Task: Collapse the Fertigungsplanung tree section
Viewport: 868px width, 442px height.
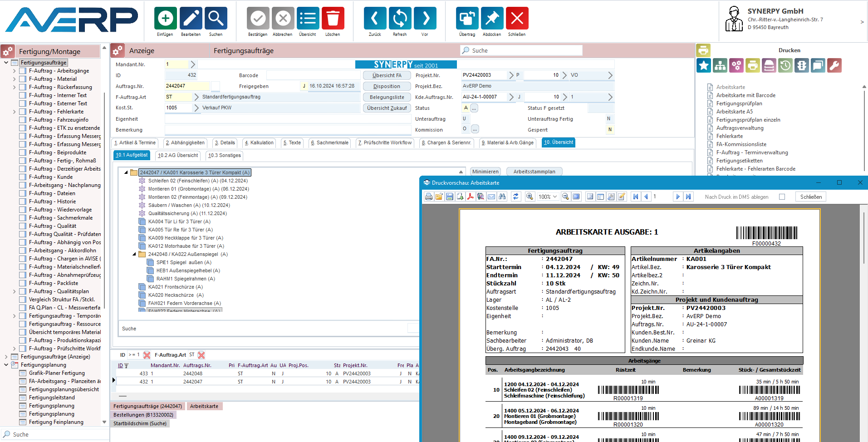Action: [x=6, y=365]
